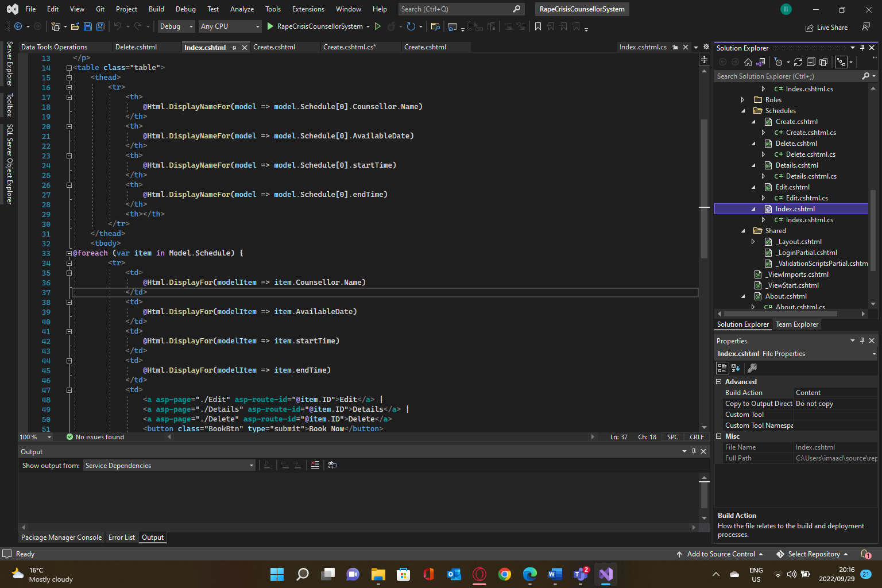
Task: Expand the Roles folder in Solution Explorer
Action: click(743, 100)
